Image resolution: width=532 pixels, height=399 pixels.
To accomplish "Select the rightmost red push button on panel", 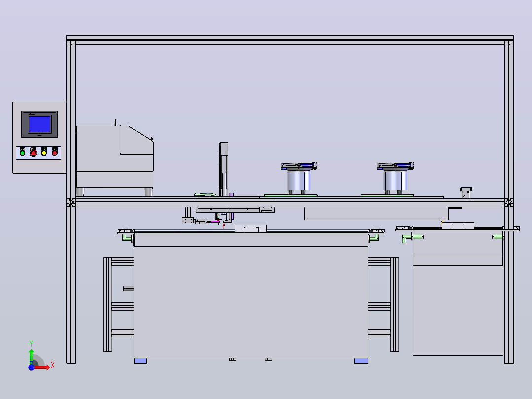I will (55, 153).
